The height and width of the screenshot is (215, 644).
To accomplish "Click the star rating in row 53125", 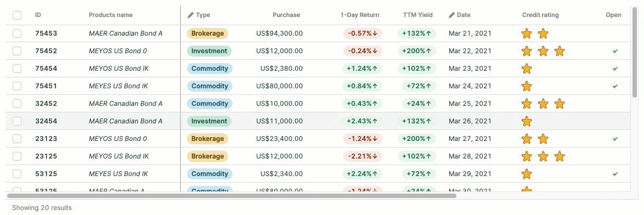I will 527,174.
